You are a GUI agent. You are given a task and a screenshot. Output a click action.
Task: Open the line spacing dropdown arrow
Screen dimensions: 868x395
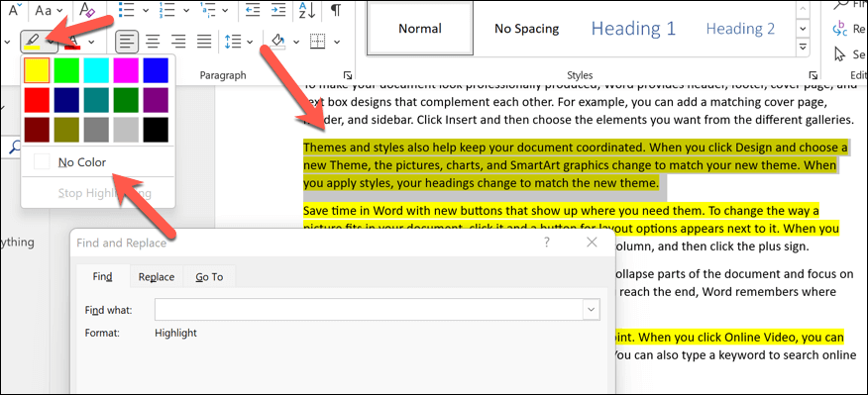tap(250, 42)
